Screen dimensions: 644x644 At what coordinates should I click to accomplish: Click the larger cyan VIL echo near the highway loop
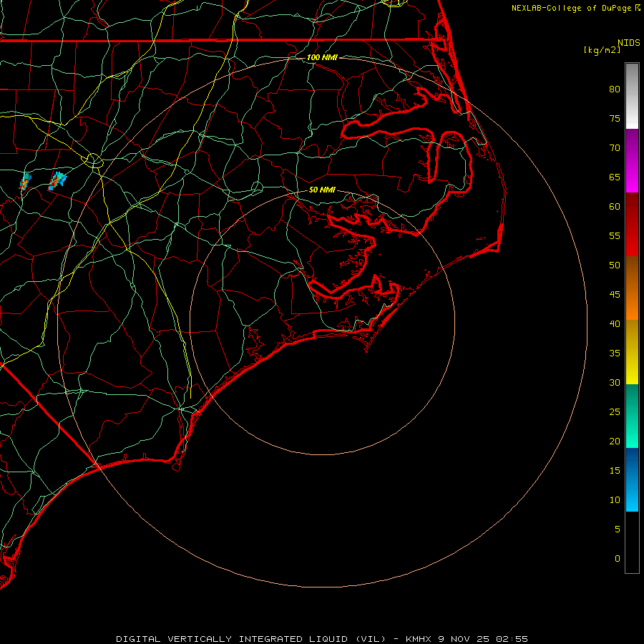point(57,181)
